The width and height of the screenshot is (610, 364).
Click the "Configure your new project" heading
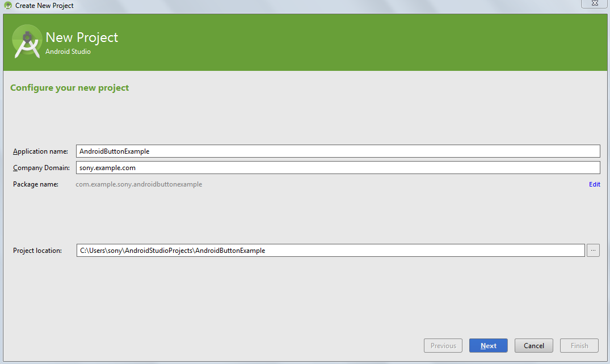(x=69, y=88)
